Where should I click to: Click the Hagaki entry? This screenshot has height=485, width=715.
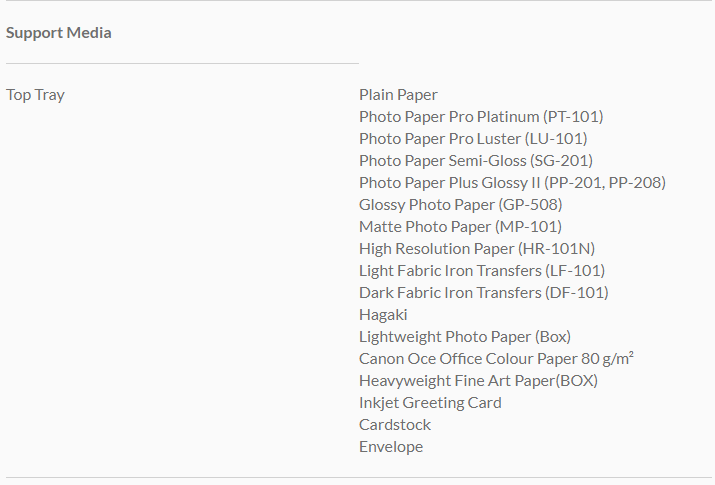pyautogui.click(x=383, y=315)
